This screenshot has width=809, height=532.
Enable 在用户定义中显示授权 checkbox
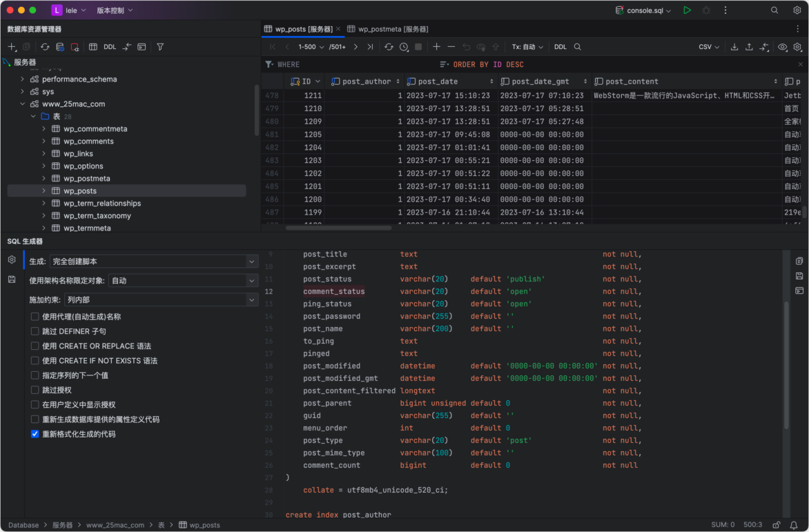[x=35, y=404]
